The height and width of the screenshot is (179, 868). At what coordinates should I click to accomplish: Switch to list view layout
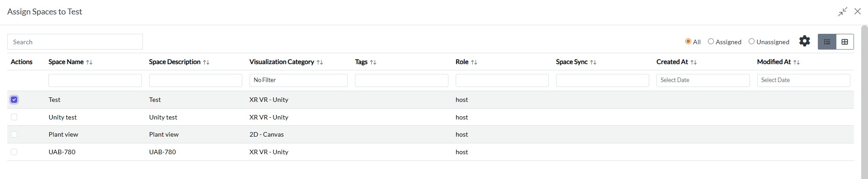tap(827, 42)
